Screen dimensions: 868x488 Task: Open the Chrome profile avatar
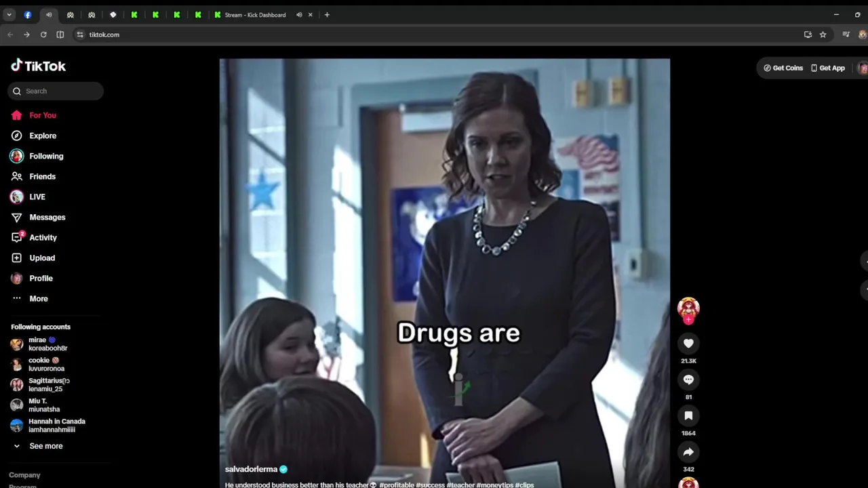point(862,35)
